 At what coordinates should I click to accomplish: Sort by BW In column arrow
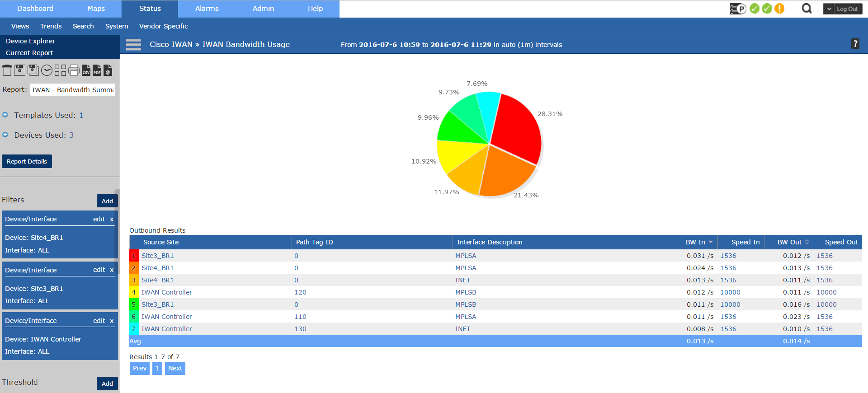click(711, 242)
